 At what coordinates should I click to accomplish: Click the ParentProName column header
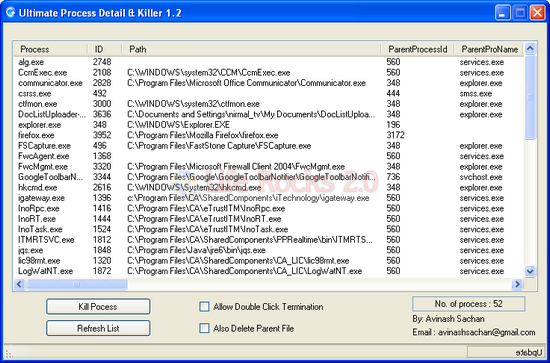pyautogui.click(x=489, y=49)
